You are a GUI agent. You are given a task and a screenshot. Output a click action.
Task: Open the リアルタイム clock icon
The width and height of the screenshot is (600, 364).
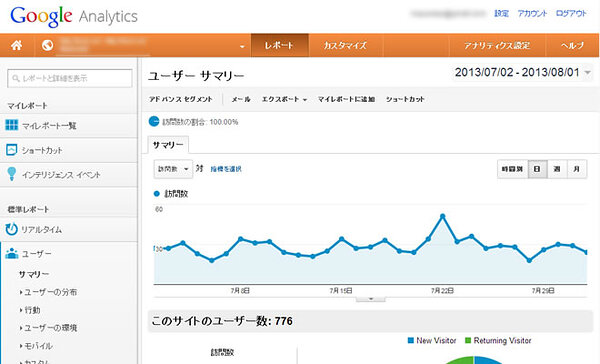11,229
